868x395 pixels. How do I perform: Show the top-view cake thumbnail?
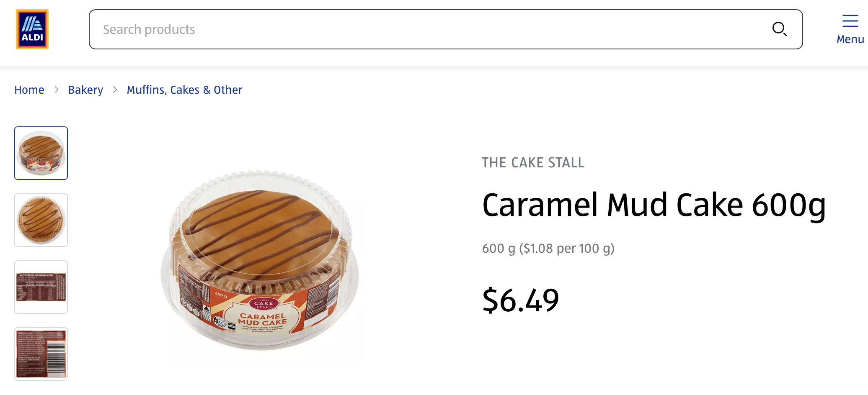point(41,220)
